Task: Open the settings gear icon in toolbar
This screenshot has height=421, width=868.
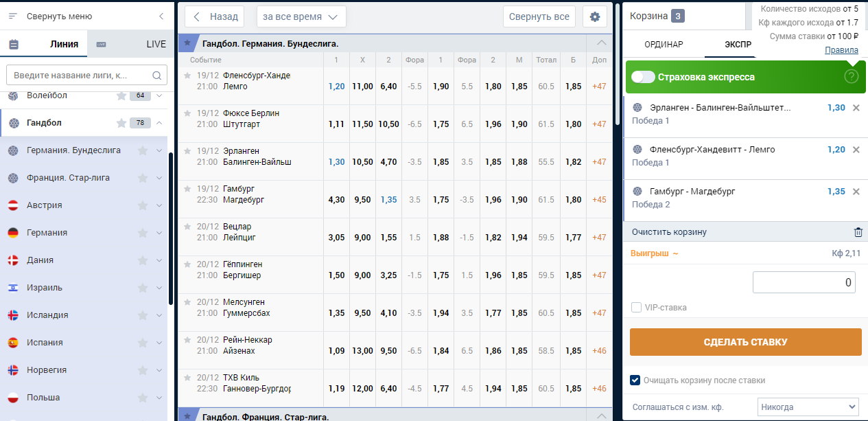Action: tap(594, 16)
